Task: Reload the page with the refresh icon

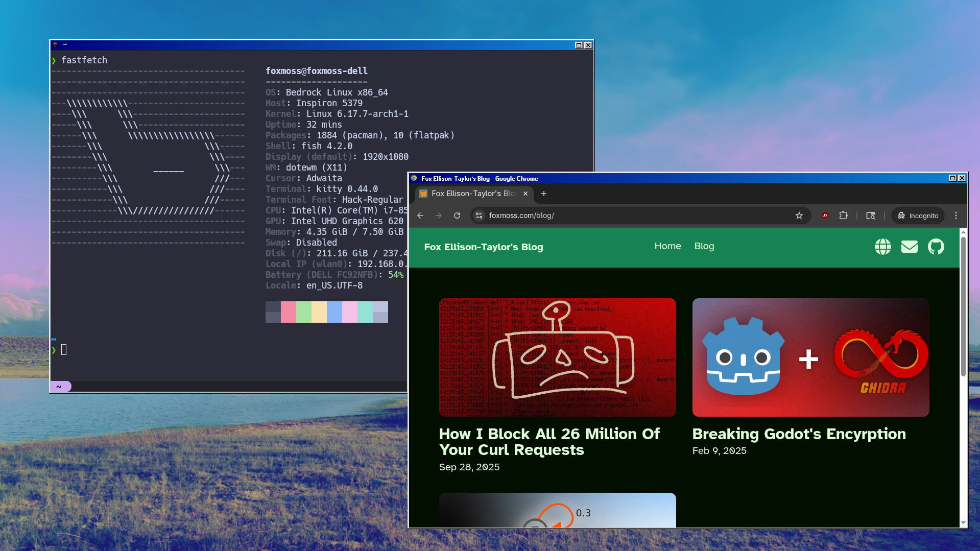Action: coord(457,215)
